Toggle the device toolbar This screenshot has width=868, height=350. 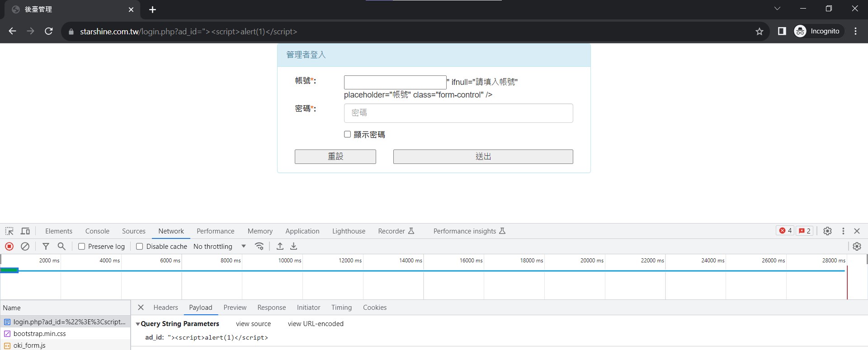pyautogui.click(x=25, y=231)
